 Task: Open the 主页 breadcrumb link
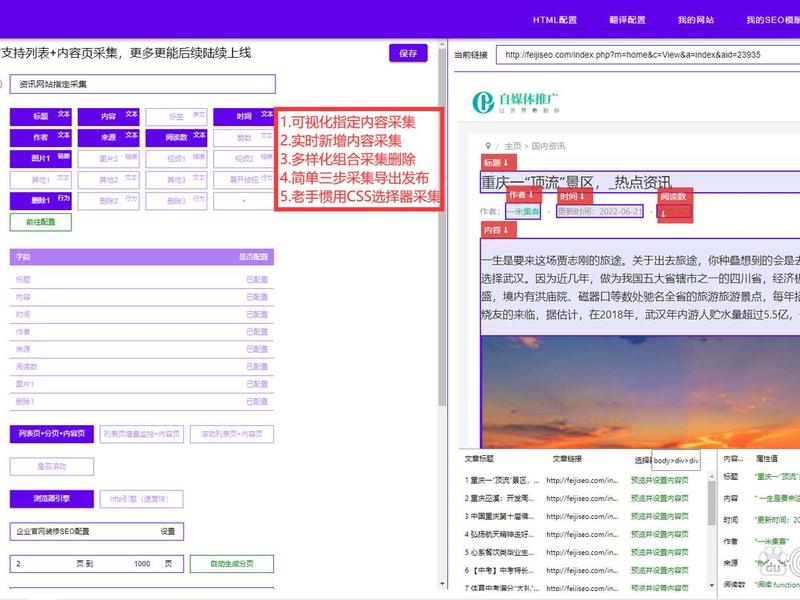click(512, 146)
